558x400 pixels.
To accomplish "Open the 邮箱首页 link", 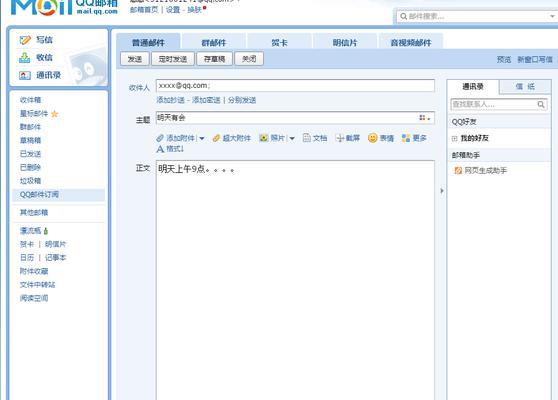I will [144, 10].
